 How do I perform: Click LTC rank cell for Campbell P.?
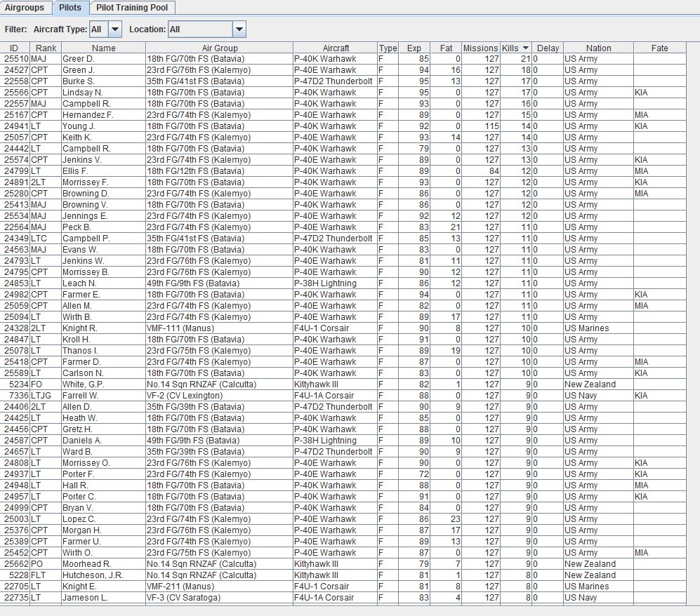(x=46, y=239)
